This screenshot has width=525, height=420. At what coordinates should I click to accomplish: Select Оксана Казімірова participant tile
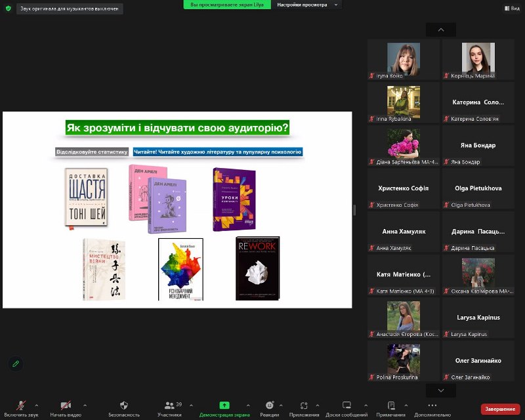pos(478,275)
